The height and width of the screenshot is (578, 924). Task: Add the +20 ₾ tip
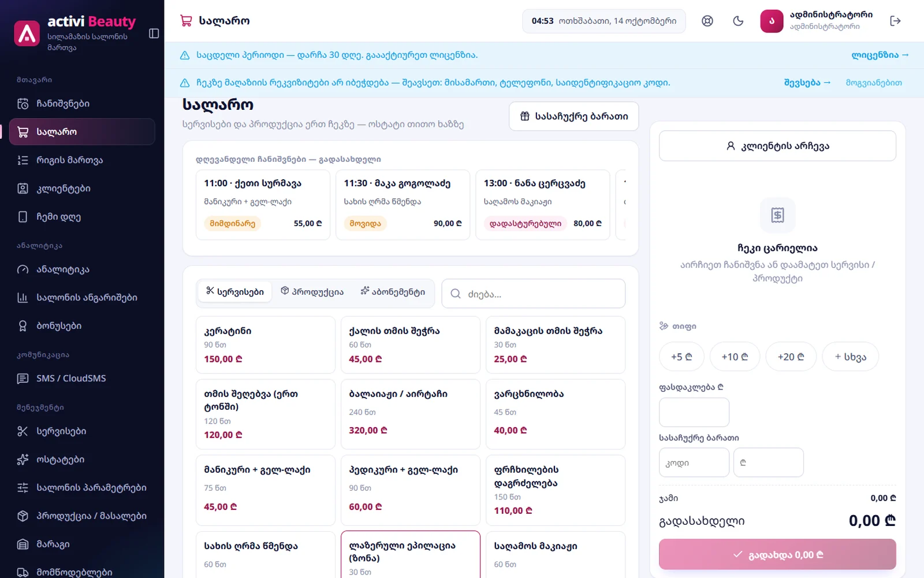pos(791,357)
